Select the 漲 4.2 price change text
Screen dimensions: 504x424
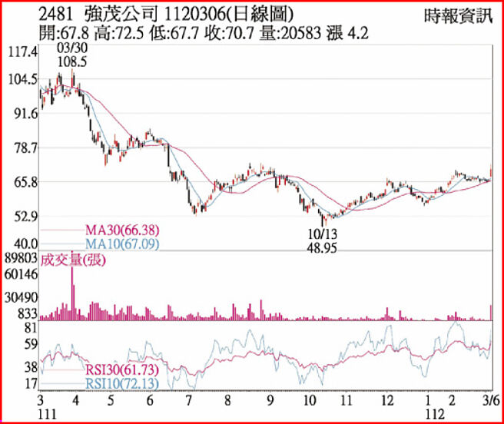(x=351, y=33)
